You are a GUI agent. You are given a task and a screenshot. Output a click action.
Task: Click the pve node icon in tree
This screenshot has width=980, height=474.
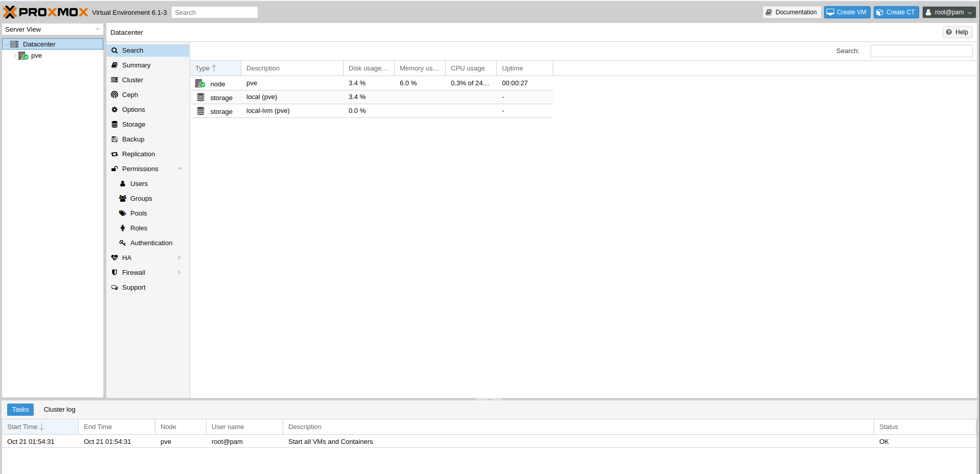point(24,56)
